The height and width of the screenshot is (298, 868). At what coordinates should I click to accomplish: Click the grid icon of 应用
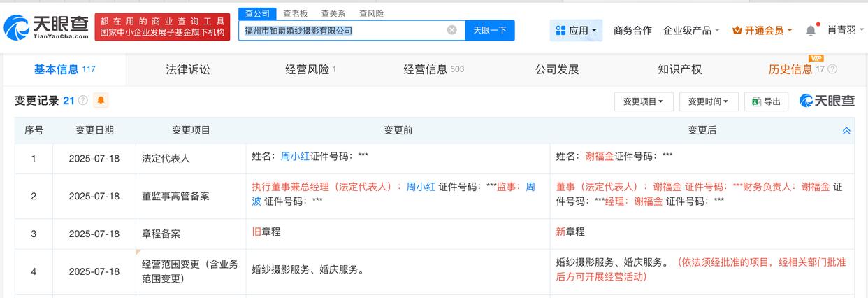click(x=560, y=31)
